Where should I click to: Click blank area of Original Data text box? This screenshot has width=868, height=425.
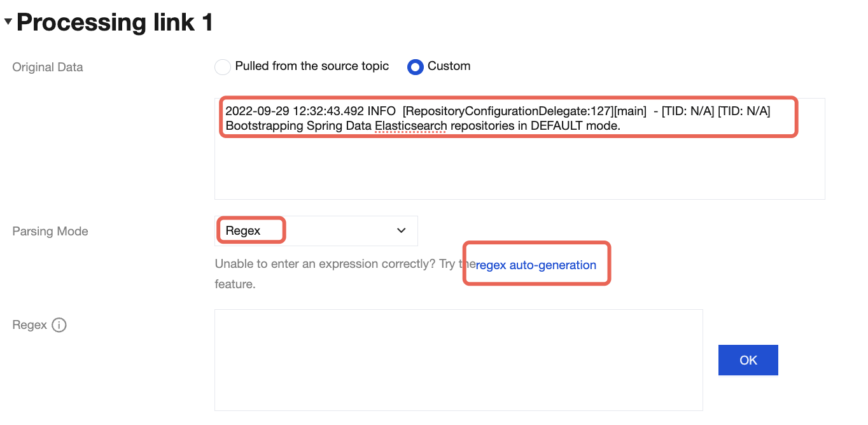(x=519, y=169)
